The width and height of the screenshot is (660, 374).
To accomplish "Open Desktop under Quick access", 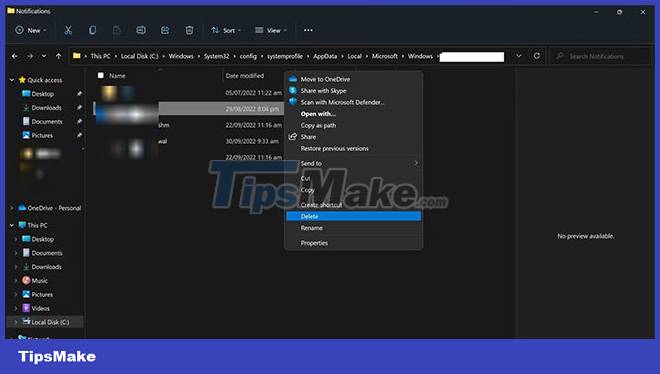I will (43, 94).
